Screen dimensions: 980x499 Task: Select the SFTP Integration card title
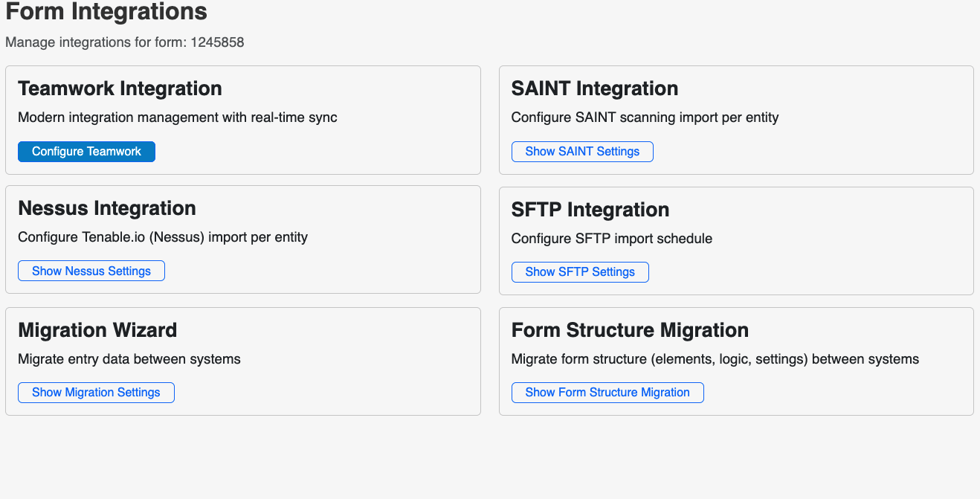point(590,210)
